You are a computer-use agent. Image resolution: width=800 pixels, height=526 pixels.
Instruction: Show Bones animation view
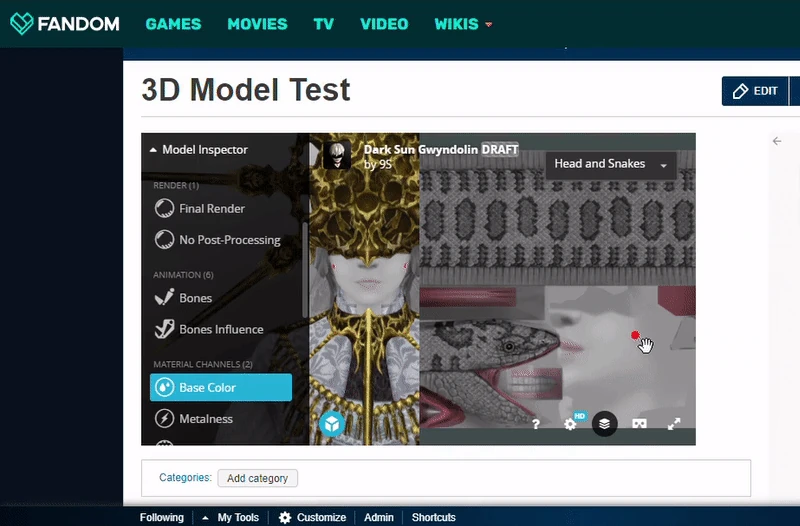click(x=183, y=297)
